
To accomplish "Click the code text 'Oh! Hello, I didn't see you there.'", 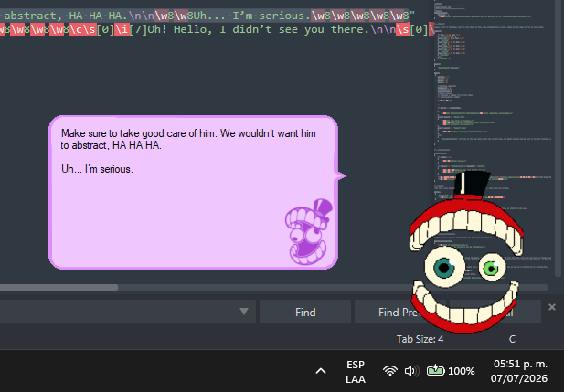I will [x=259, y=29].
